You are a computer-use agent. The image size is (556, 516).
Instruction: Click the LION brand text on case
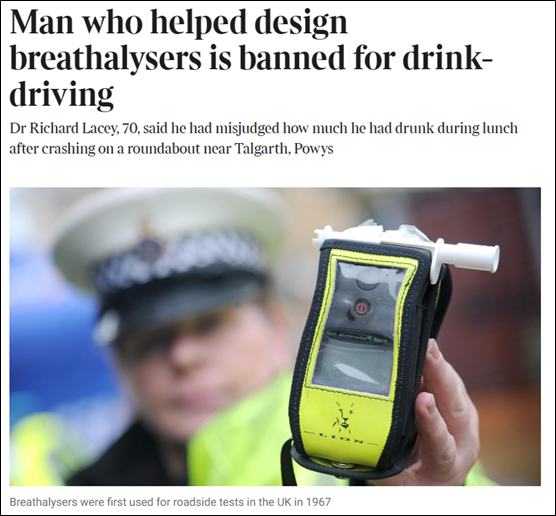[x=341, y=438]
